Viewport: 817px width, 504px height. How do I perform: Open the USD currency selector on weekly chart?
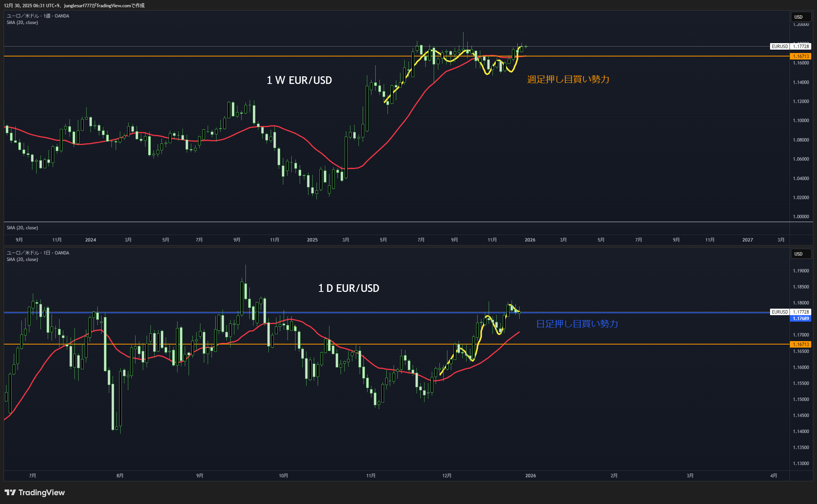(x=801, y=17)
